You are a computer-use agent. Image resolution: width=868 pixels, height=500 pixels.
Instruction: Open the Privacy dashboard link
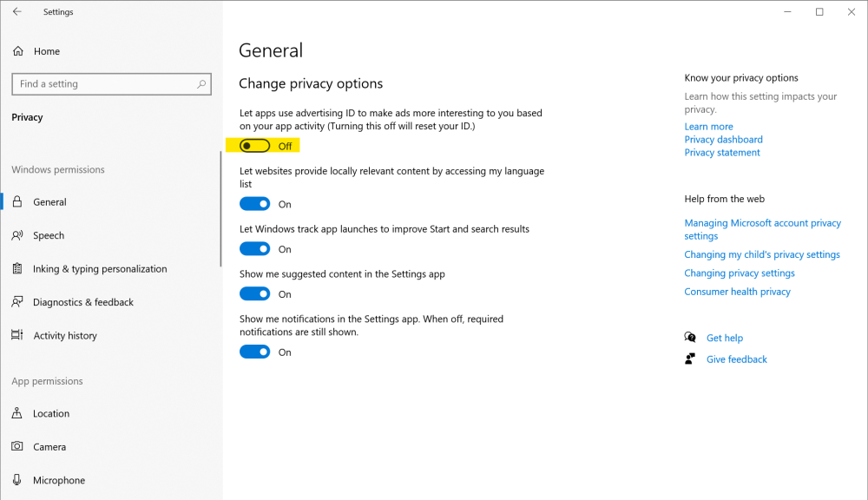tap(723, 140)
